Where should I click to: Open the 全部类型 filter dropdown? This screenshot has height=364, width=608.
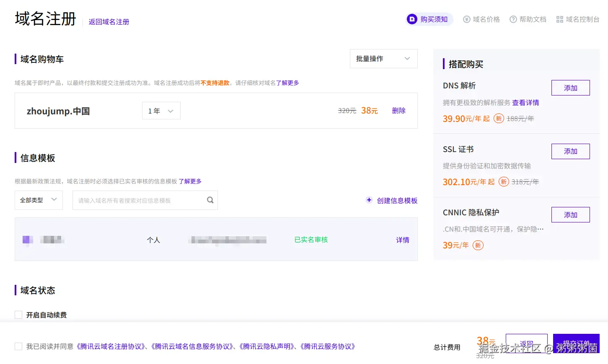coord(39,200)
